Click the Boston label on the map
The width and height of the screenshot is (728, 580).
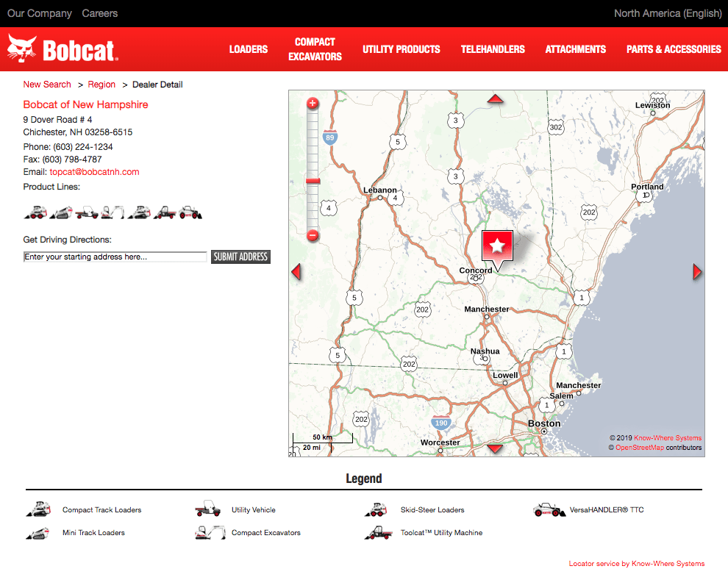click(544, 423)
